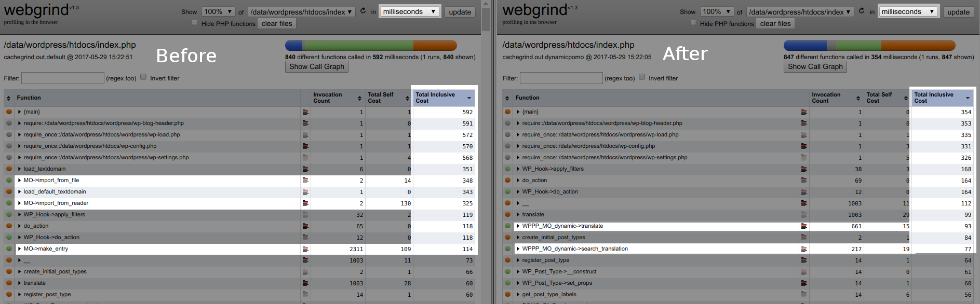
Task: Click sort arrows beside Total Self Cost in After panel
Action: [x=906, y=98]
